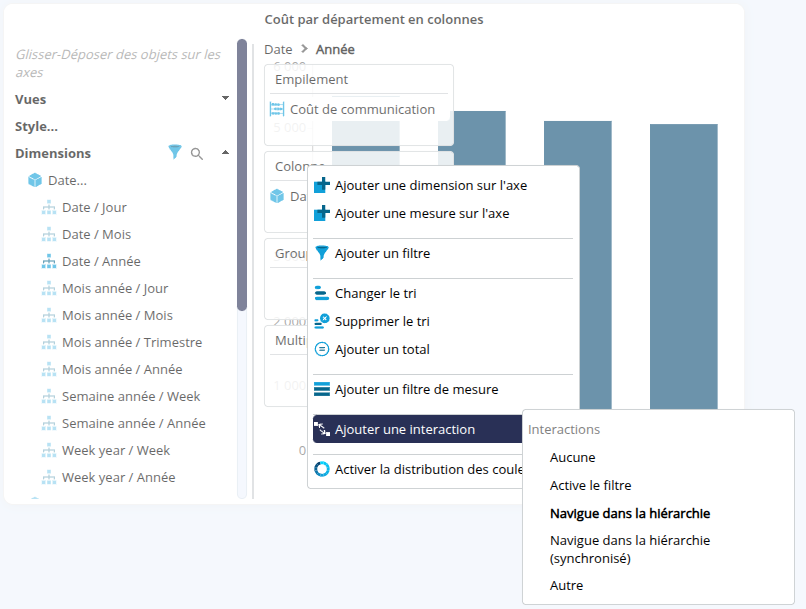Click hierarchy icon beside Week year / Année
Viewport: 806px width, 609px height.
[49, 477]
